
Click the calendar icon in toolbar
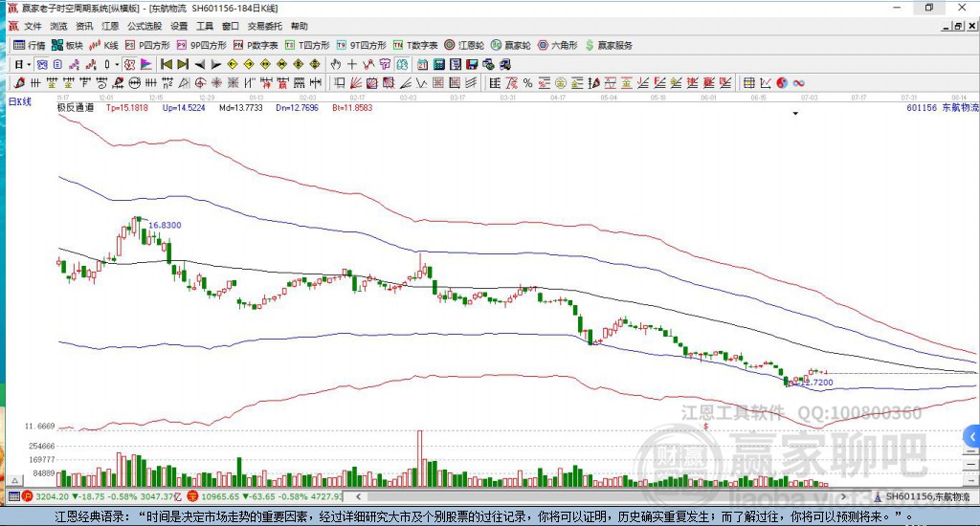(422, 64)
